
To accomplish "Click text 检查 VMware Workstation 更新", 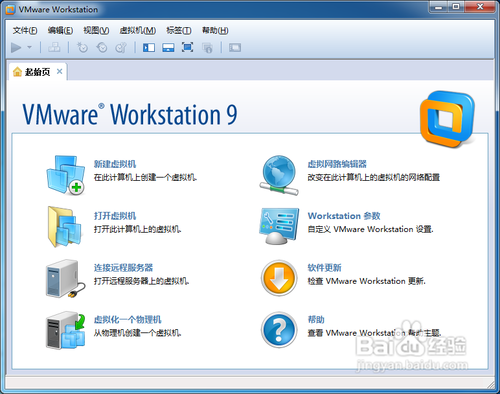I will click(366, 281).
